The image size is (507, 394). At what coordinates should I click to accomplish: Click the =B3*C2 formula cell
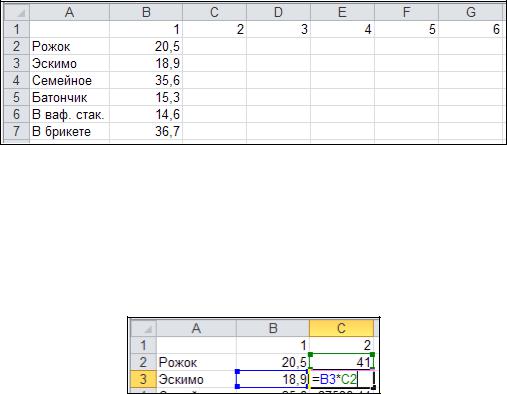(341, 379)
